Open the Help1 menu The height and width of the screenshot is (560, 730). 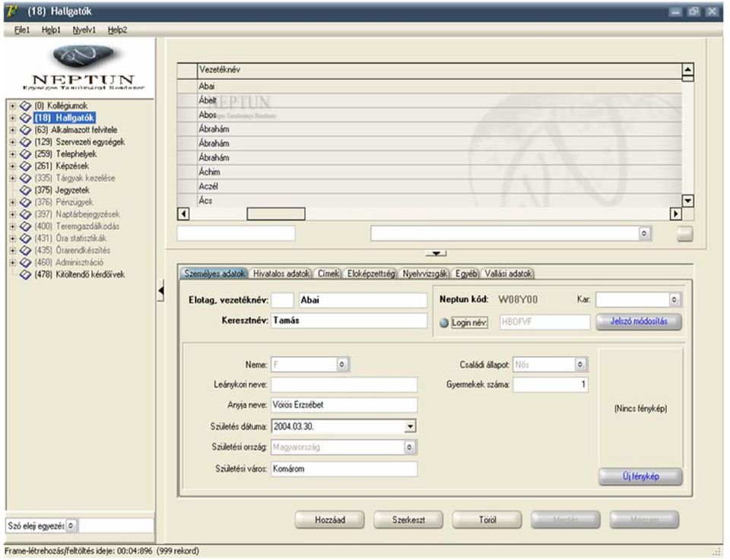tap(51, 30)
